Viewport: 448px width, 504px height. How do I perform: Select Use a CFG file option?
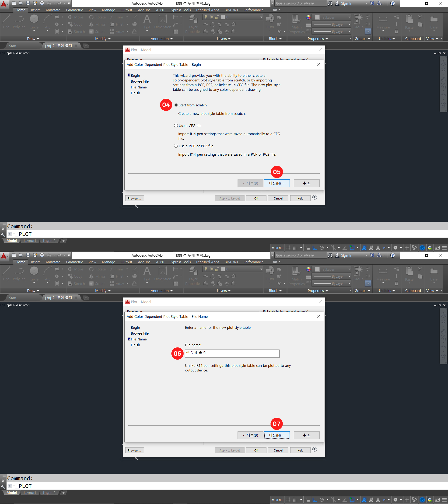click(188, 126)
